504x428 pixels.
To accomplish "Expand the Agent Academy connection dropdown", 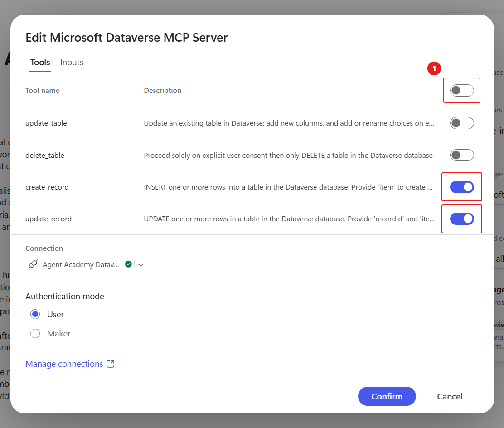I will [x=141, y=265].
